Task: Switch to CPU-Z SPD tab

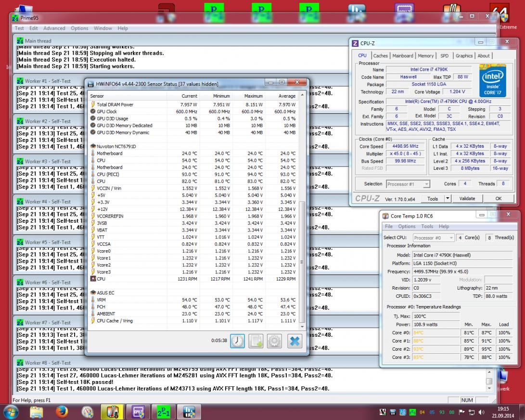Action: [x=444, y=55]
